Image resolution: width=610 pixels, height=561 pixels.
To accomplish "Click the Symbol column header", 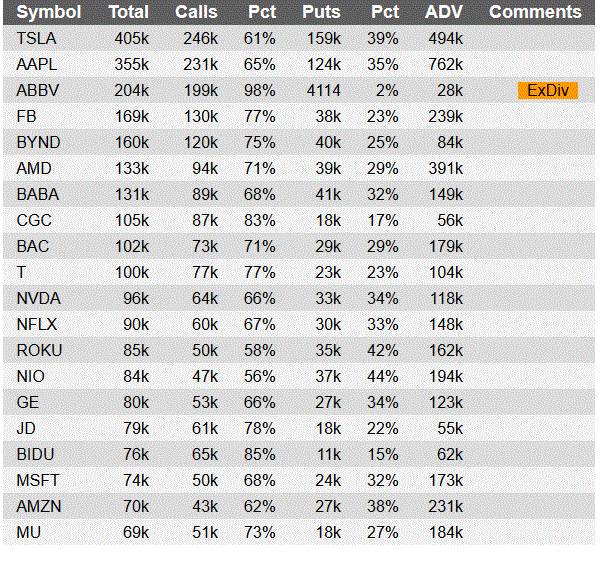I will 49,12.
